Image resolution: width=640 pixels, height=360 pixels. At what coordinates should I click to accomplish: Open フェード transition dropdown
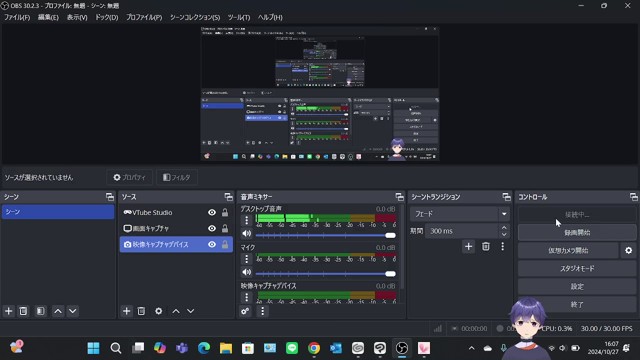click(x=460, y=213)
